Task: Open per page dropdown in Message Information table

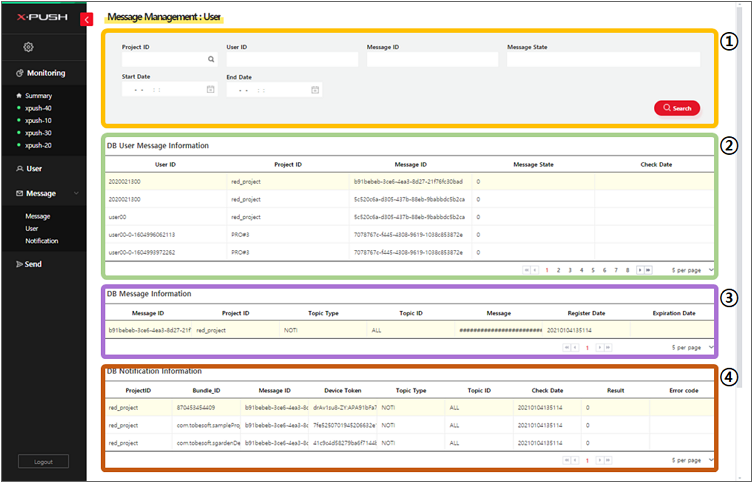Action: point(692,347)
